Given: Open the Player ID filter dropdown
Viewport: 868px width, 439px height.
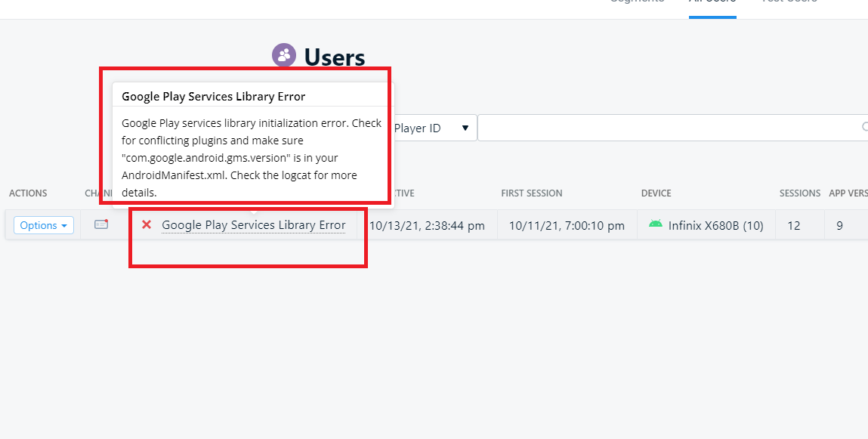Looking at the screenshot, I should pos(434,128).
